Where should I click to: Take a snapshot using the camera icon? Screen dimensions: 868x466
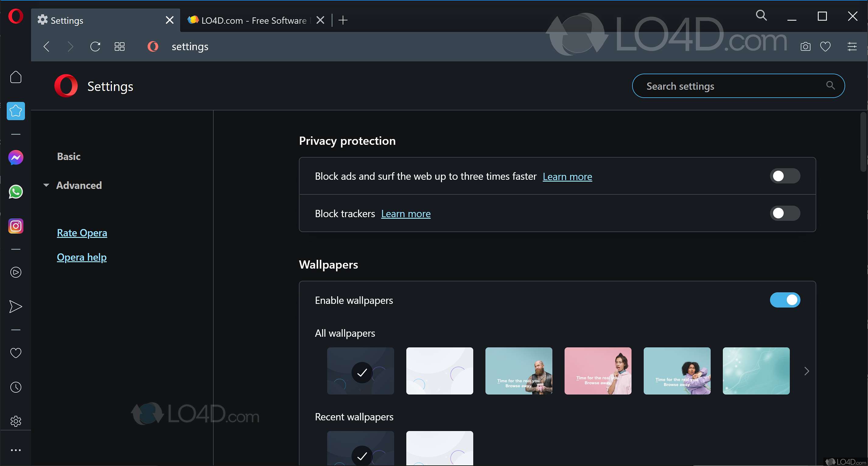click(x=805, y=47)
